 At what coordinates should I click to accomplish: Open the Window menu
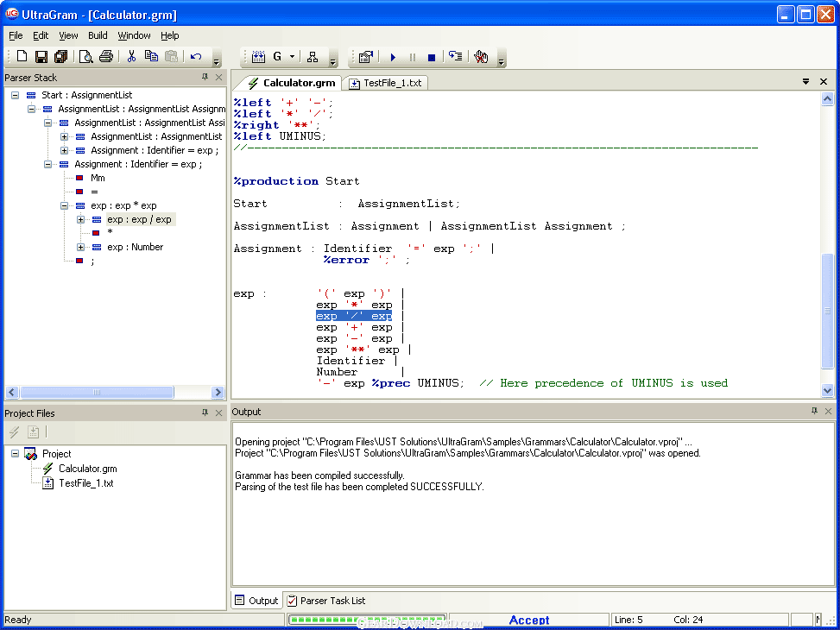(134, 35)
